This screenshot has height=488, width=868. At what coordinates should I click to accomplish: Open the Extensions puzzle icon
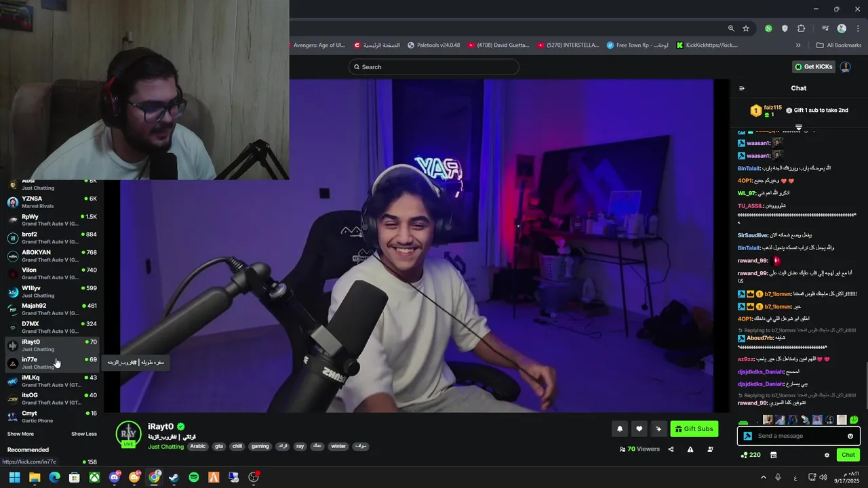tap(801, 28)
